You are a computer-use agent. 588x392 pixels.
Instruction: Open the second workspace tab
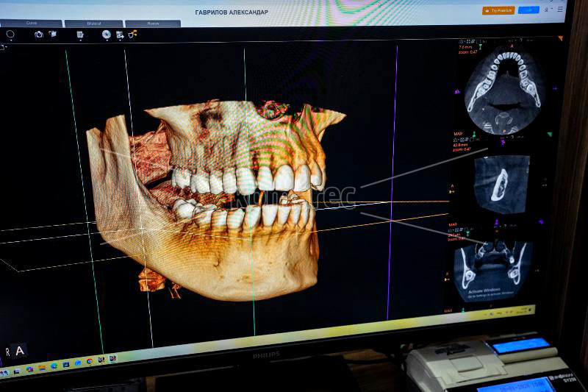pos(93,24)
